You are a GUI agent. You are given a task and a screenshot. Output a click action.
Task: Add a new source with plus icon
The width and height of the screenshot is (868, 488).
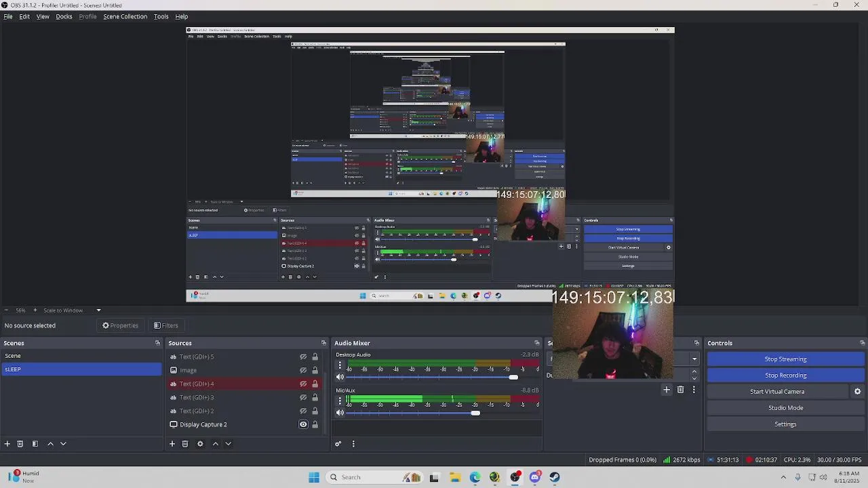(172, 444)
